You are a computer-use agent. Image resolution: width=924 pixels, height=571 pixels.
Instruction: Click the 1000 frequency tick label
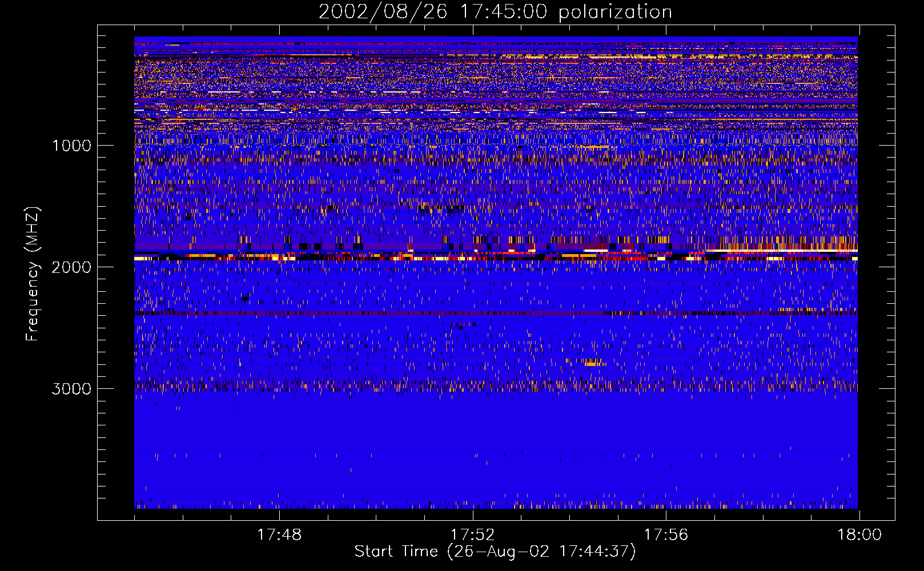tap(72, 146)
